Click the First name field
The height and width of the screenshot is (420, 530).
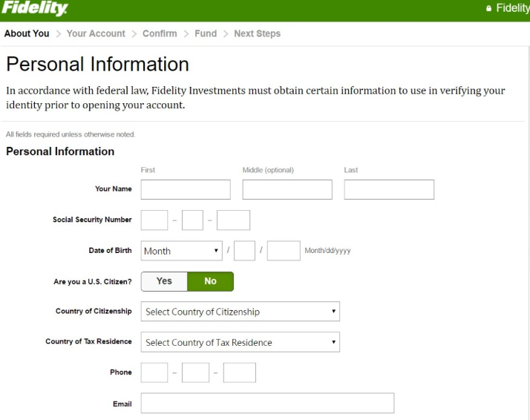pos(186,189)
